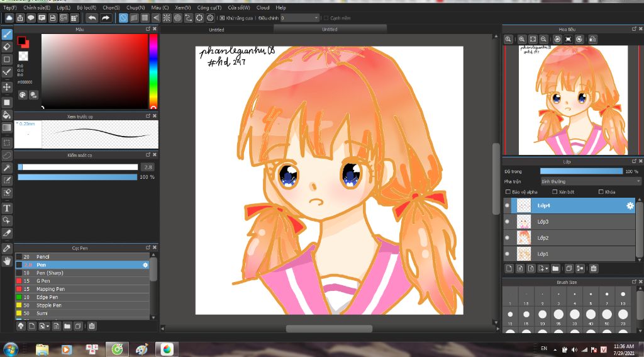This screenshot has height=357, width=644.
Task: Enable the Xén bớt checkbox
Action: point(555,192)
